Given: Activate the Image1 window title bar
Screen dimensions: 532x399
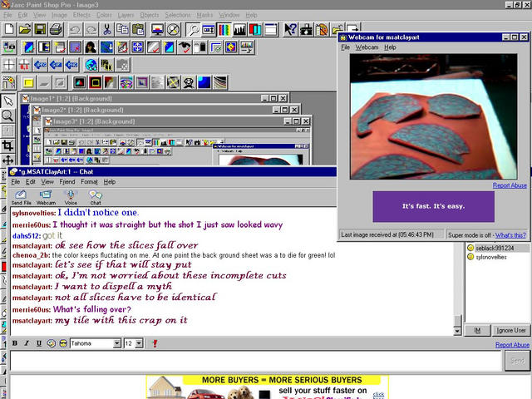Looking at the screenshot, I should pyautogui.click(x=155, y=98).
